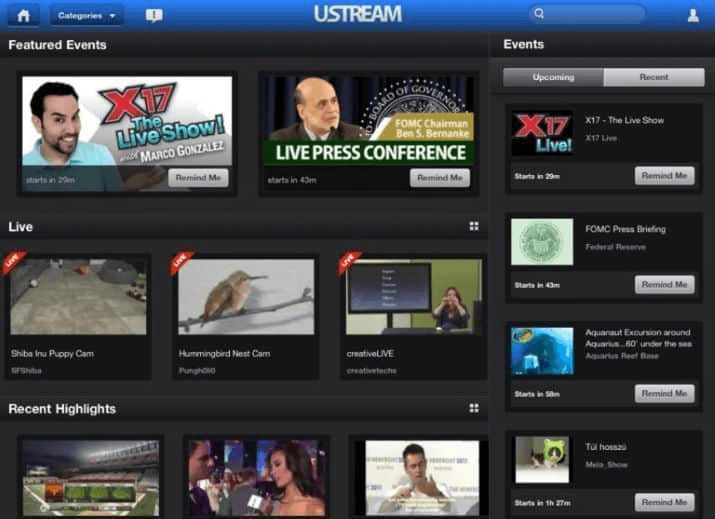Click the 'creativeLIVE' title text

[370, 353]
